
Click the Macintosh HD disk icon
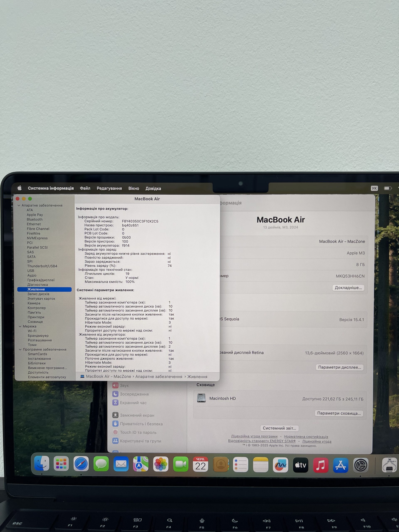201,398
